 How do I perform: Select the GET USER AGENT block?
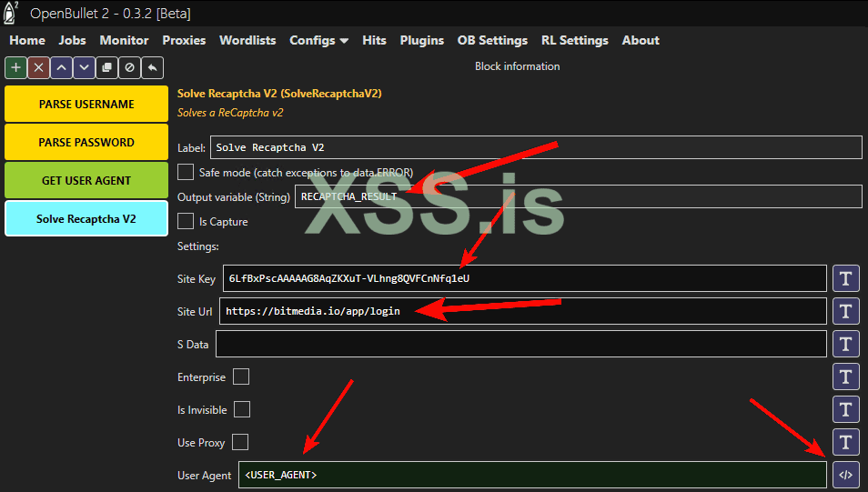coord(86,180)
